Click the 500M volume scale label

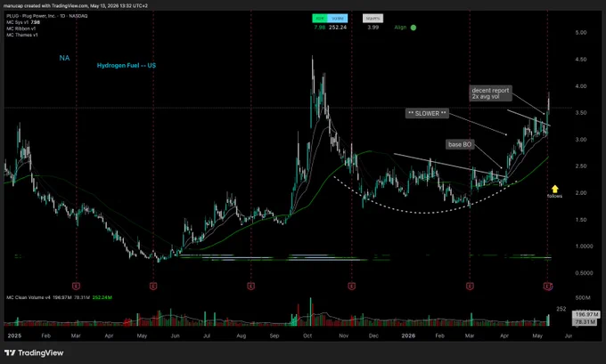point(583,298)
